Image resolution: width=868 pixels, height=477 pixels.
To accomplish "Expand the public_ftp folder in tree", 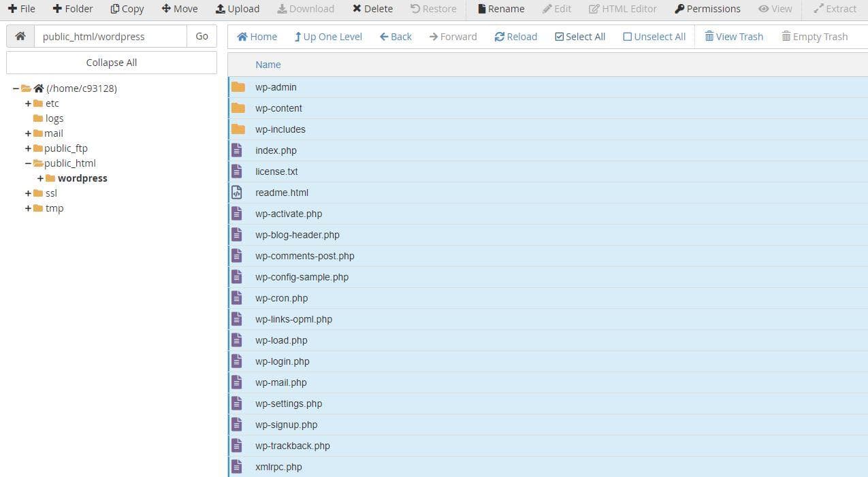I will 28,148.
